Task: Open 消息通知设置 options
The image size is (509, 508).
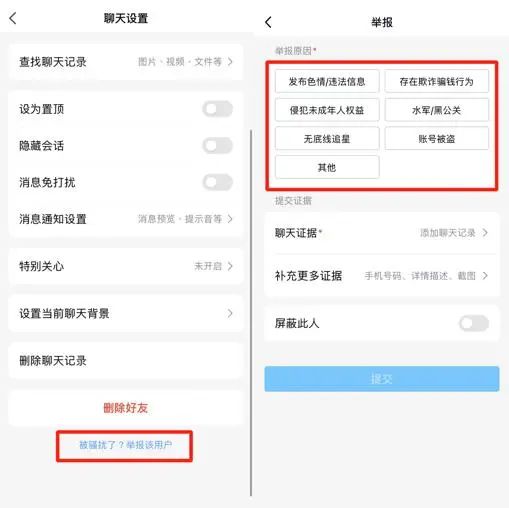Action: (126, 219)
